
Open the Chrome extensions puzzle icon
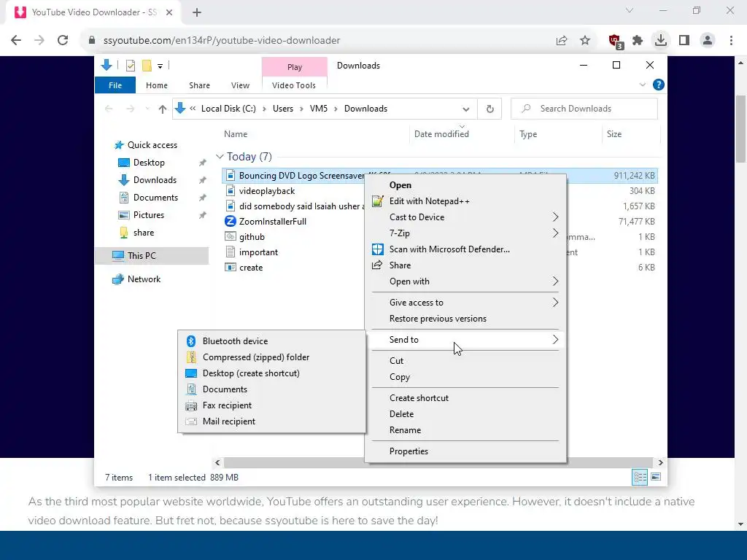click(x=638, y=41)
